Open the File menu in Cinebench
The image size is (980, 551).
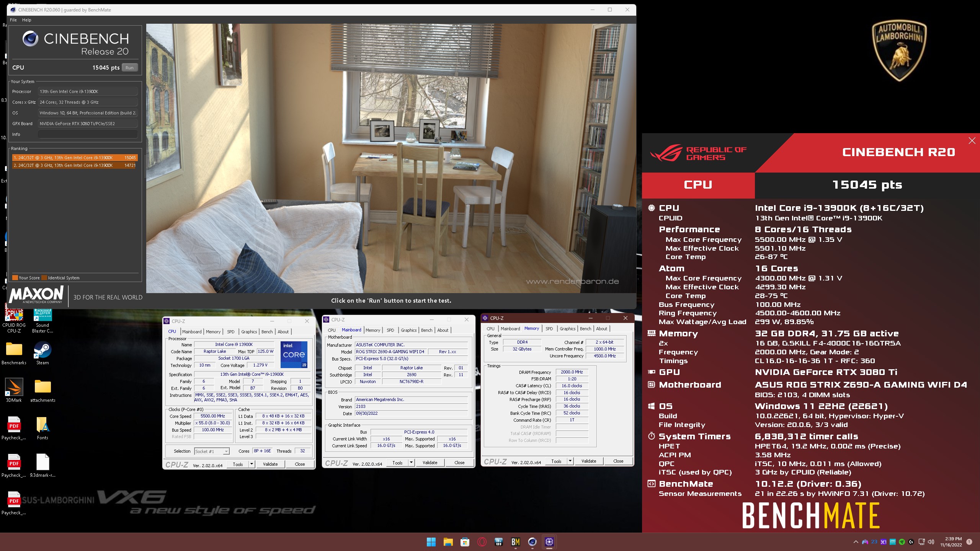(x=13, y=20)
